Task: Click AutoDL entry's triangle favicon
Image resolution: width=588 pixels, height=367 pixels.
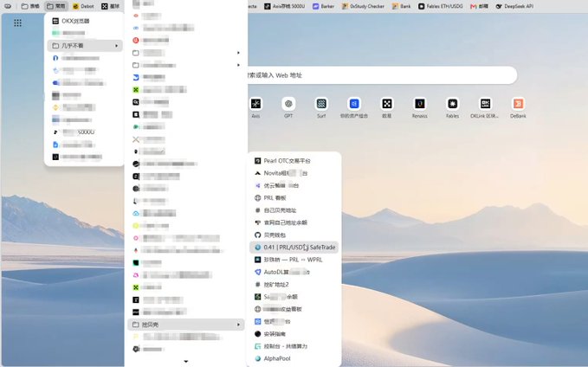Action: point(257,272)
